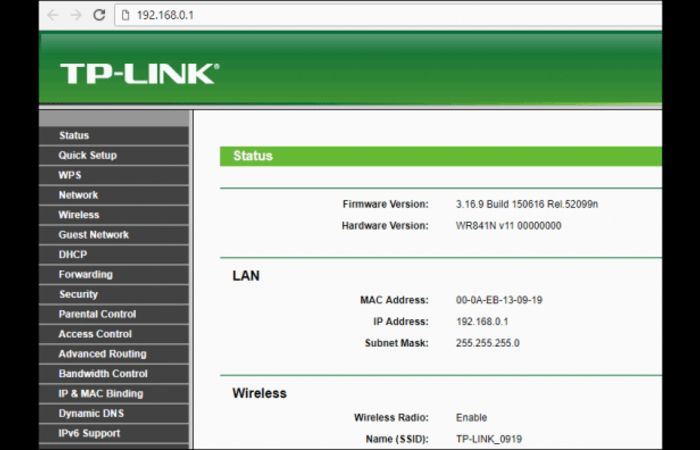Click LAN IP address 192.168.0.1 value

click(x=482, y=322)
